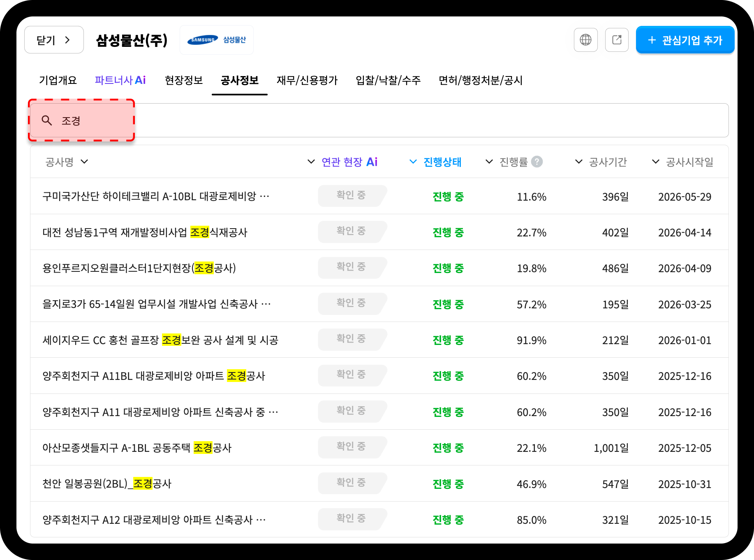Open company page in new window icon
Screen dimensions: 754x560
click(x=617, y=40)
